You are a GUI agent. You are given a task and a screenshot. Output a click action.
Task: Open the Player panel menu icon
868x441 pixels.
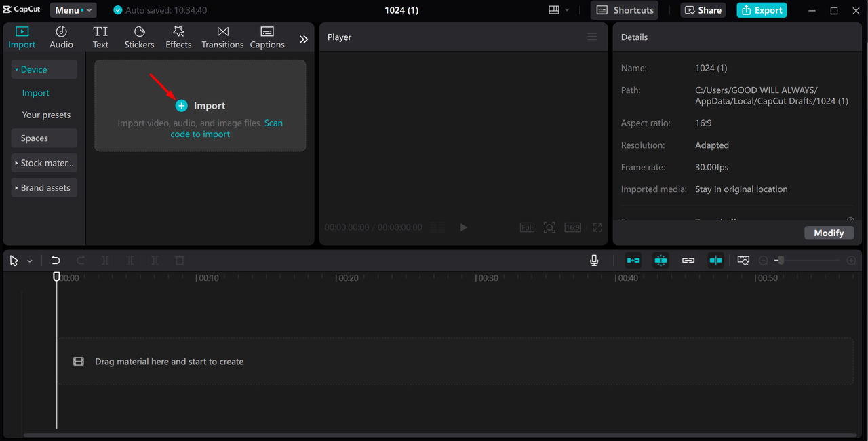[x=592, y=37]
